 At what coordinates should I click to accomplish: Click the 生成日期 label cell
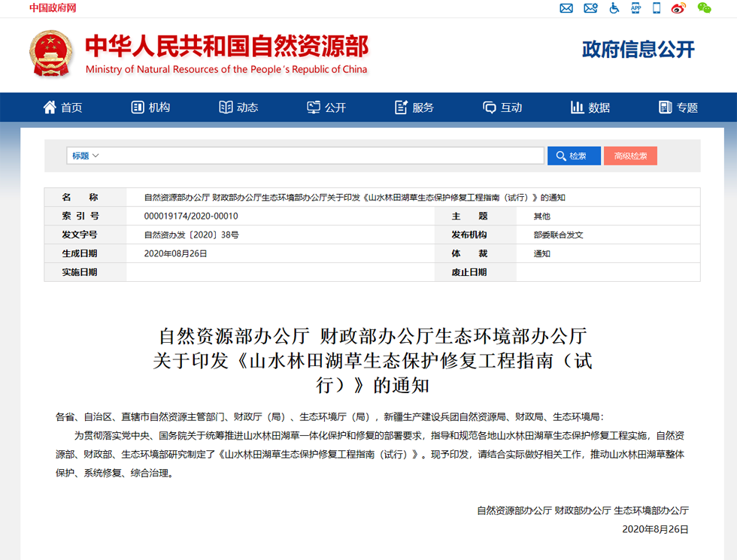[85, 254]
